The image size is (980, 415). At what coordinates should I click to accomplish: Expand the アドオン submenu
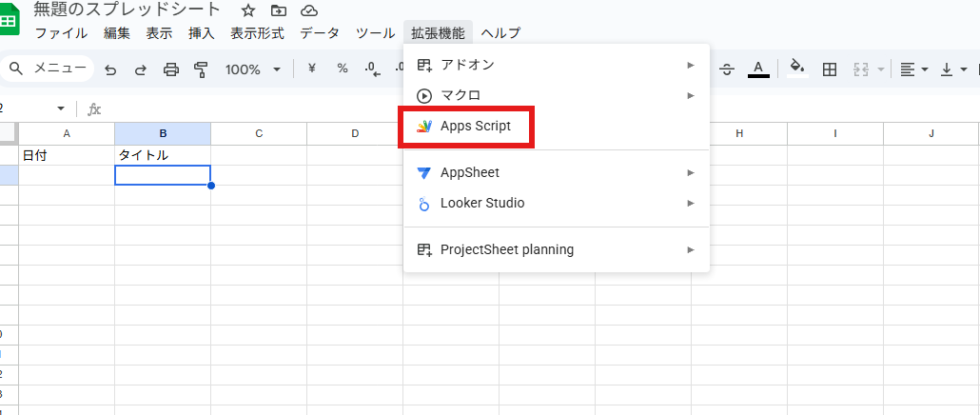pos(557,65)
